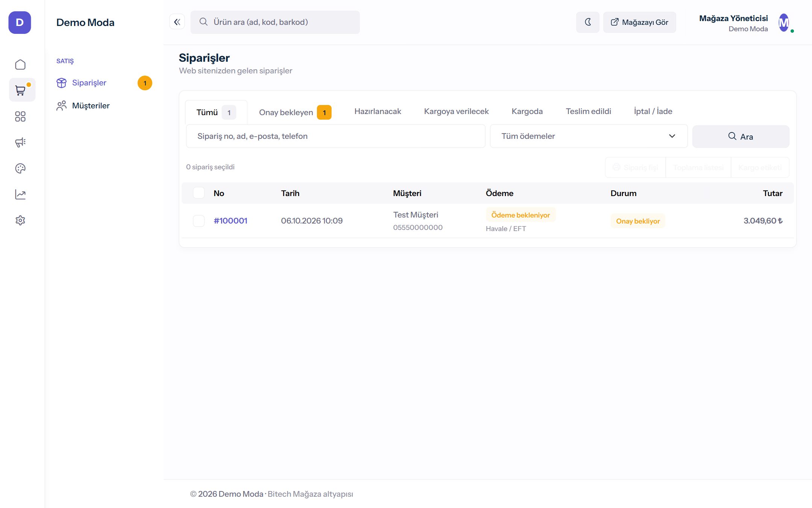Click the Siparişler box icon in menu
This screenshot has height=508, width=812.
point(61,83)
